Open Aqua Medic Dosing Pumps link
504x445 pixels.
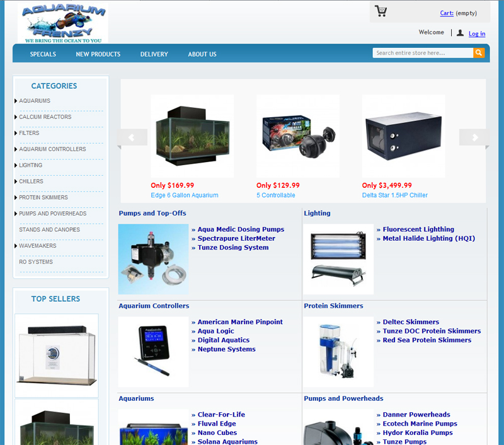[x=241, y=229]
